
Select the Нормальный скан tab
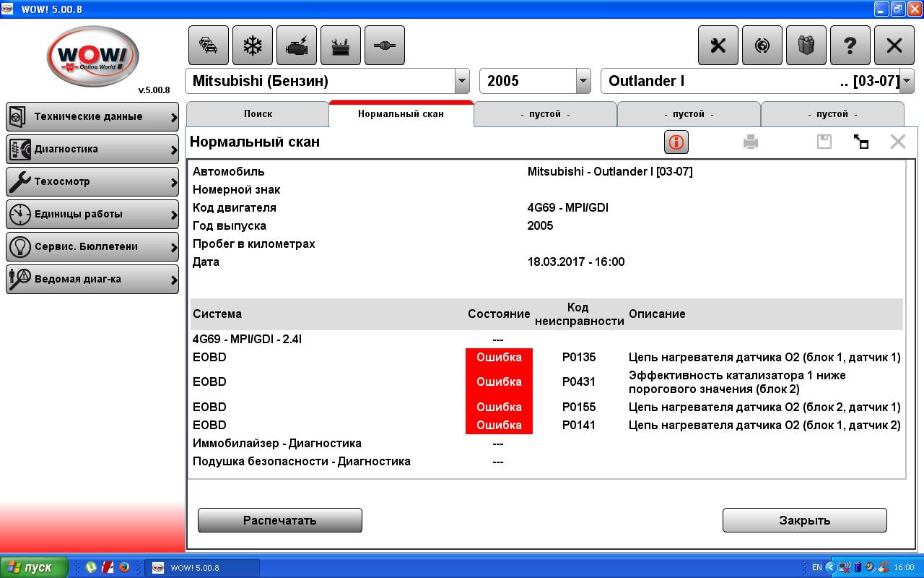(x=401, y=114)
